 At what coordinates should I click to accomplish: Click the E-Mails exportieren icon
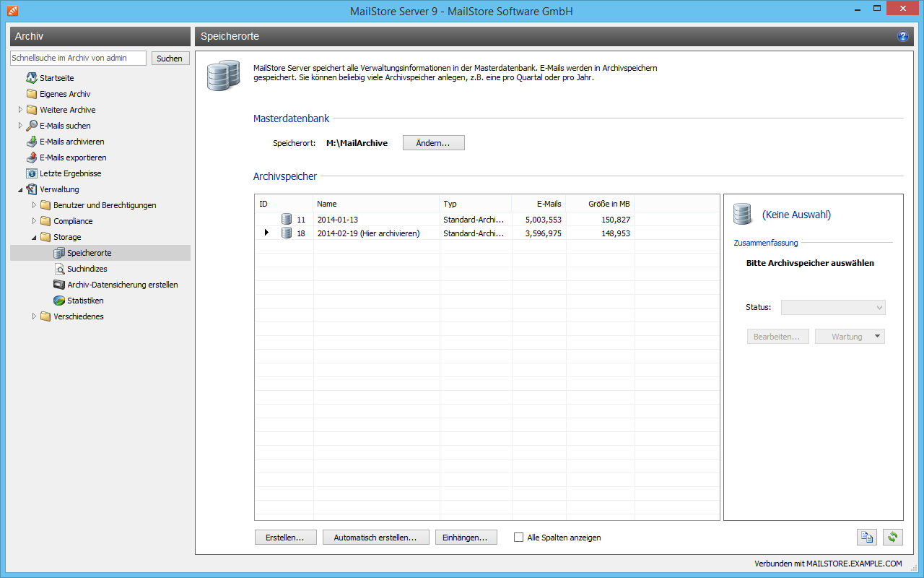click(x=32, y=158)
